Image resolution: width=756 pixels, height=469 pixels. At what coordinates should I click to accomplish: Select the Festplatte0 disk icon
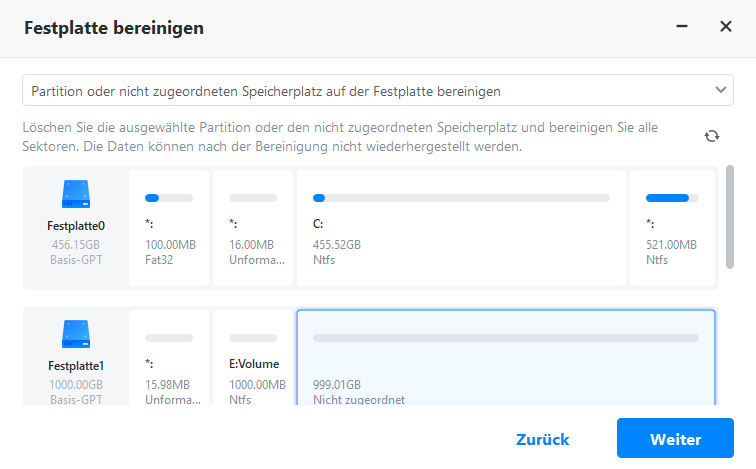pyautogui.click(x=76, y=192)
